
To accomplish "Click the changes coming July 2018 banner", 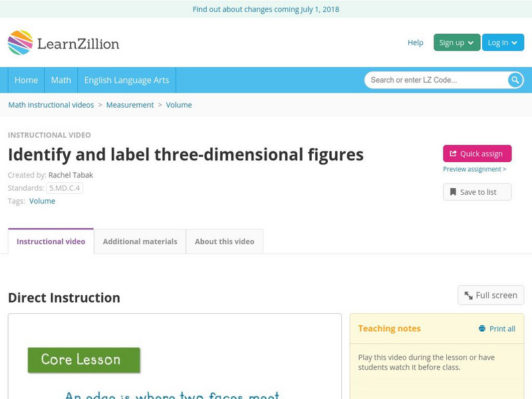I will (266, 9).
